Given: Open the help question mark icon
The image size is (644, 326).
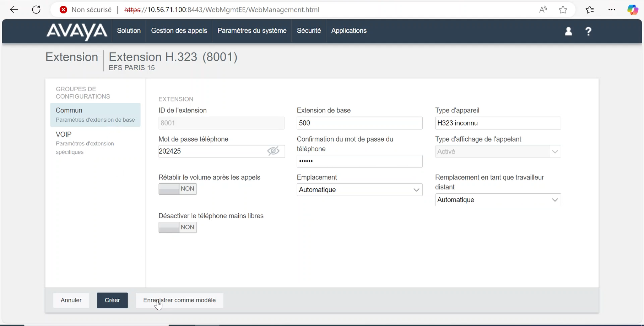Looking at the screenshot, I should (588, 31).
